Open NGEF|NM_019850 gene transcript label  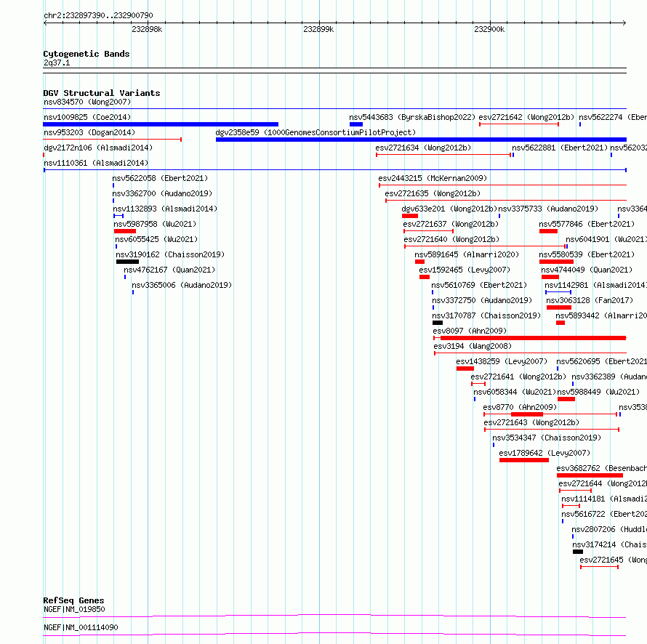(x=74, y=609)
